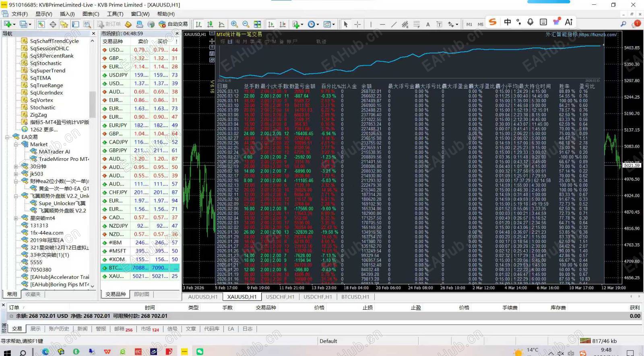Screen dimensions: 644x356
Task: Select the BTC row in market watch
Action: (x=140, y=268)
